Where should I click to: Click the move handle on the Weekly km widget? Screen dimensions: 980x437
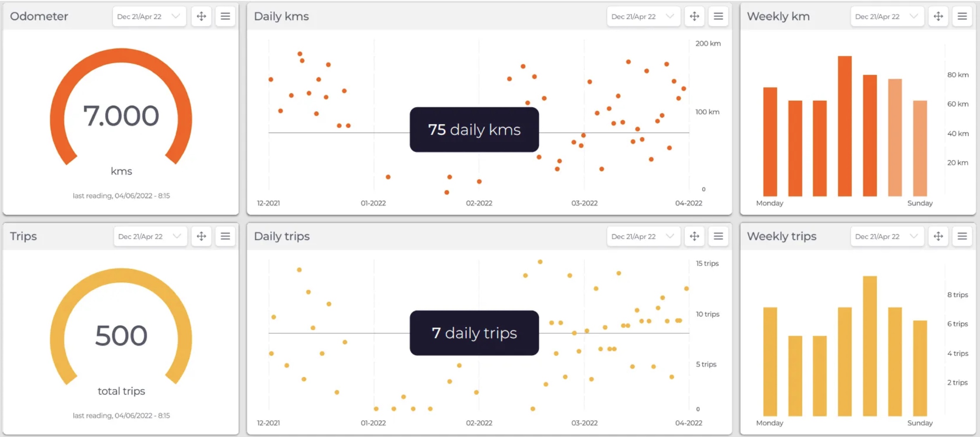coord(939,16)
